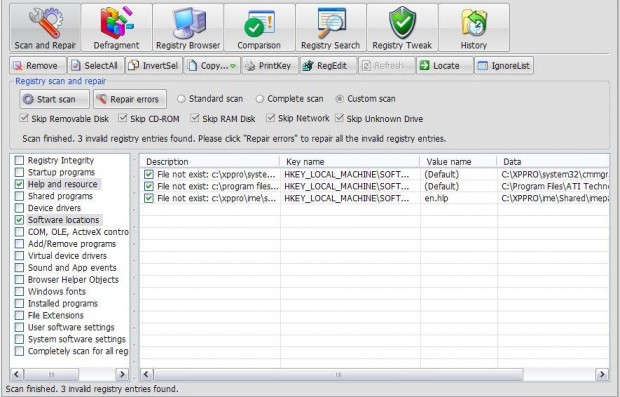
Task: Select the Standard scan option
Action: [181, 99]
